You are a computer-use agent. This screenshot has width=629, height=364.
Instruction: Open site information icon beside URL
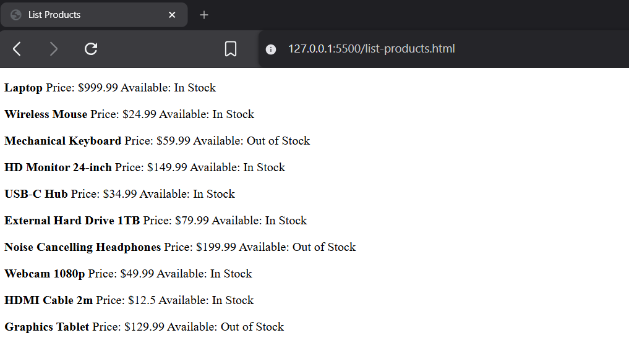pyautogui.click(x=271, y=49)
